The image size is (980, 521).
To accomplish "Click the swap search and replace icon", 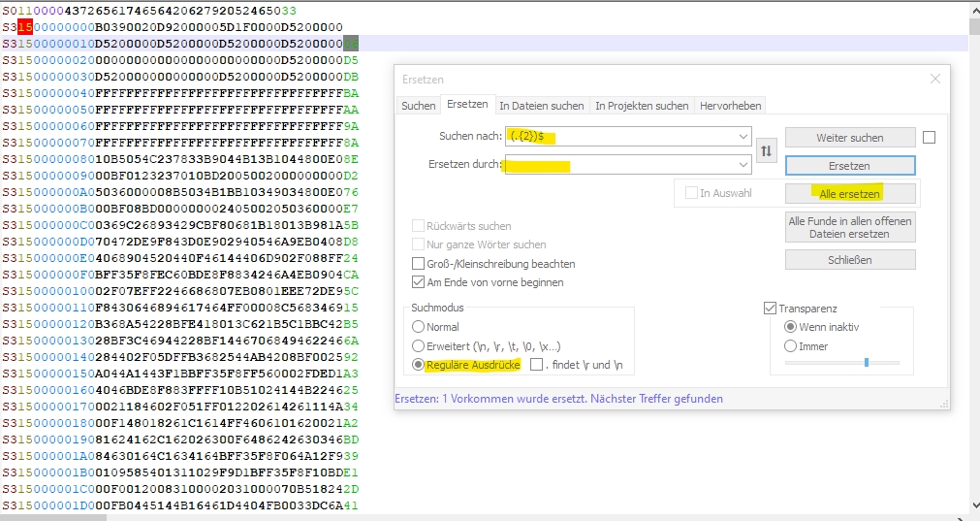I will tap(766, 150).
